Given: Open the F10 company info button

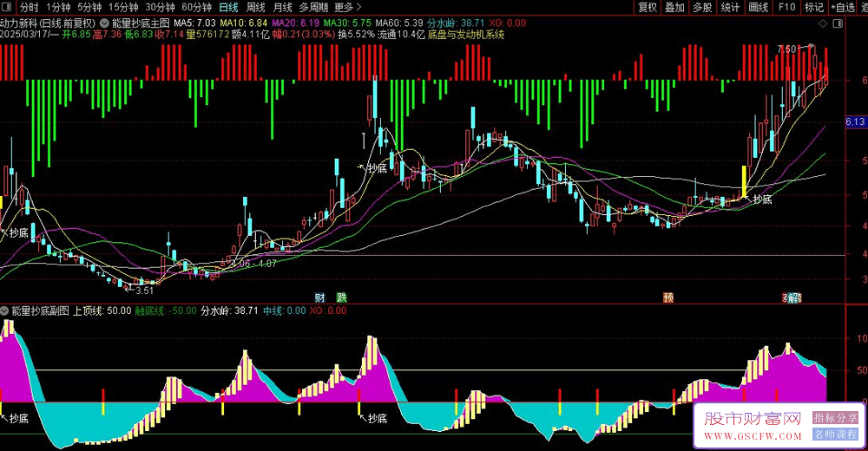Looking at the screenshot, I should [786, 7].
